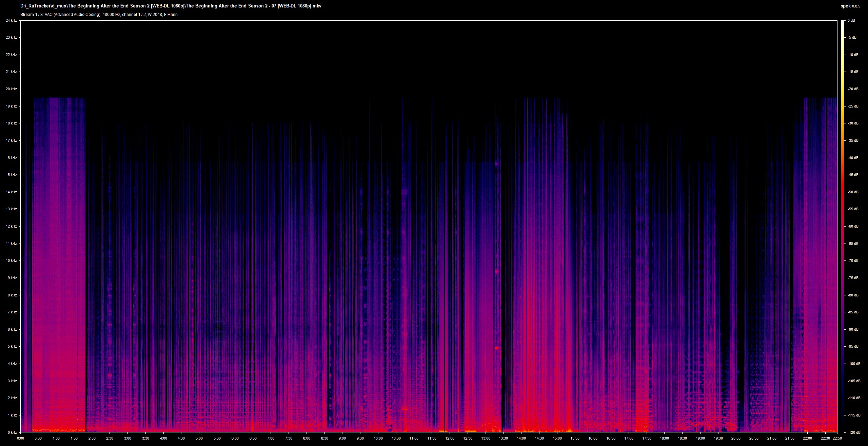Select the -110 dB scale label
The width and height of the screenshot is (868, 446).
click(x=854, y=398)
